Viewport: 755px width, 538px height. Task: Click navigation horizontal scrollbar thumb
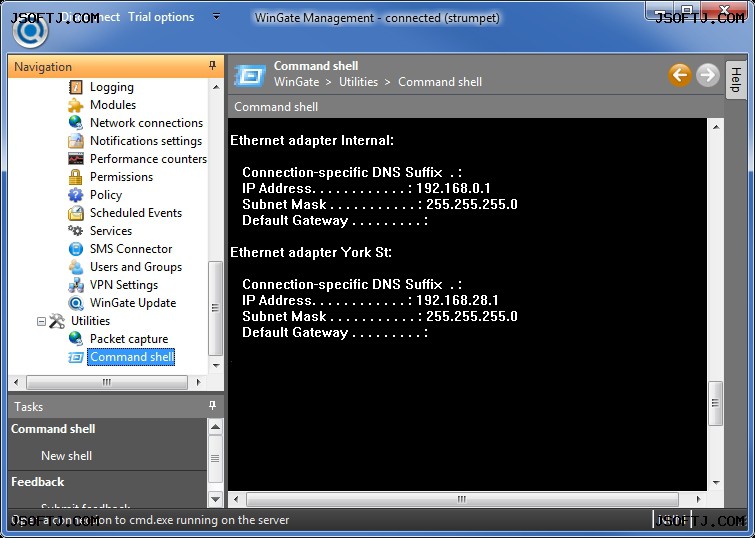coord(107,382)
